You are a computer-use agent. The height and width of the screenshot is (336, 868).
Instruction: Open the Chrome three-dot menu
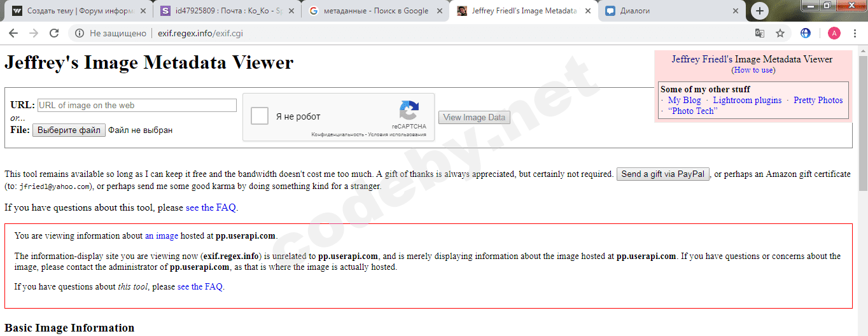tap(855, 33)
